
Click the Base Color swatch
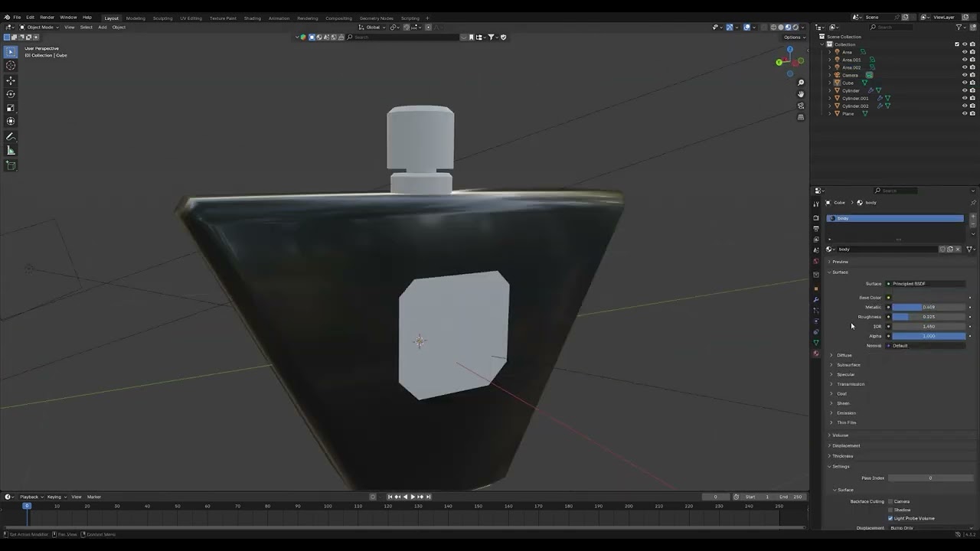tap(929, 298)
